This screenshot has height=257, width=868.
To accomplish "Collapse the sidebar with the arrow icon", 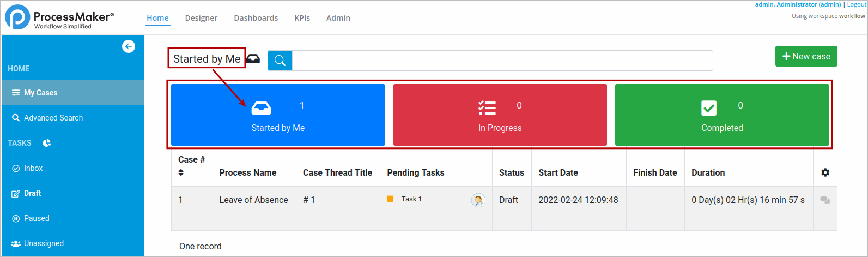I will tap(129, 46).
